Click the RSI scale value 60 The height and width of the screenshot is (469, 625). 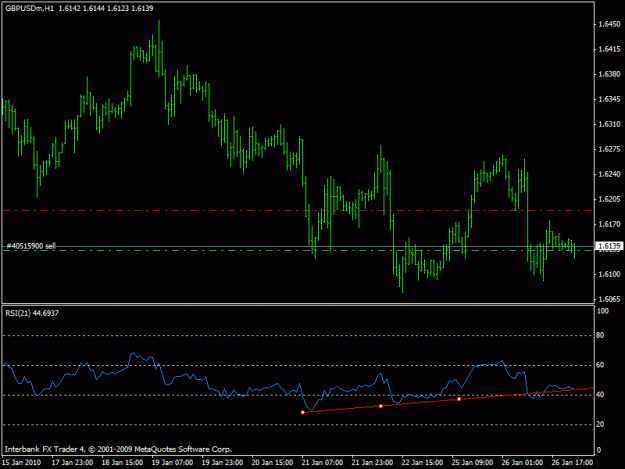[600, 365]
